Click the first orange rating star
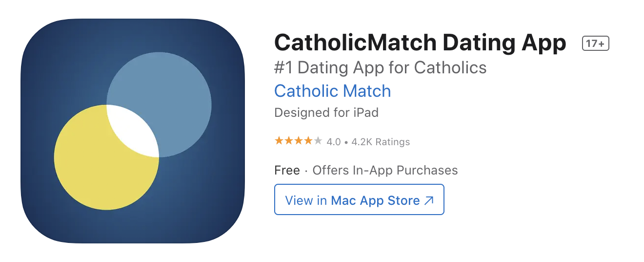 click(279, 141)
